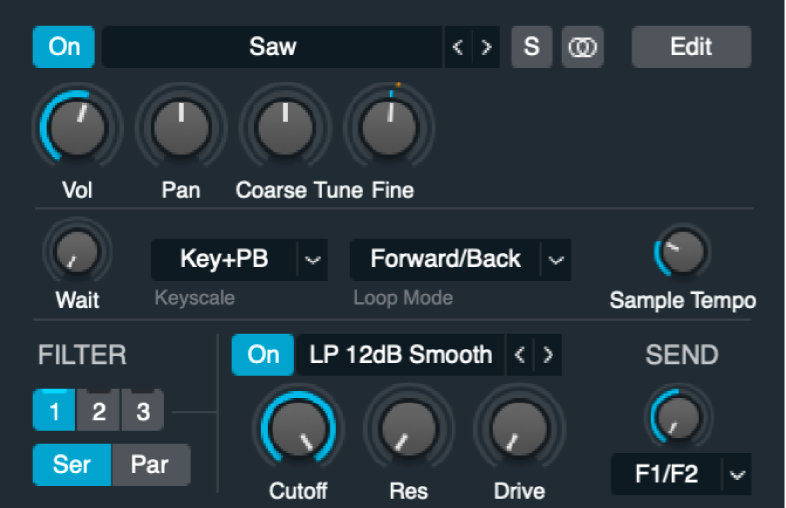Screen dimensions: 786x508
Task: Toggle the filter On button
Action: pyautogui.click(x=263, y=355)
